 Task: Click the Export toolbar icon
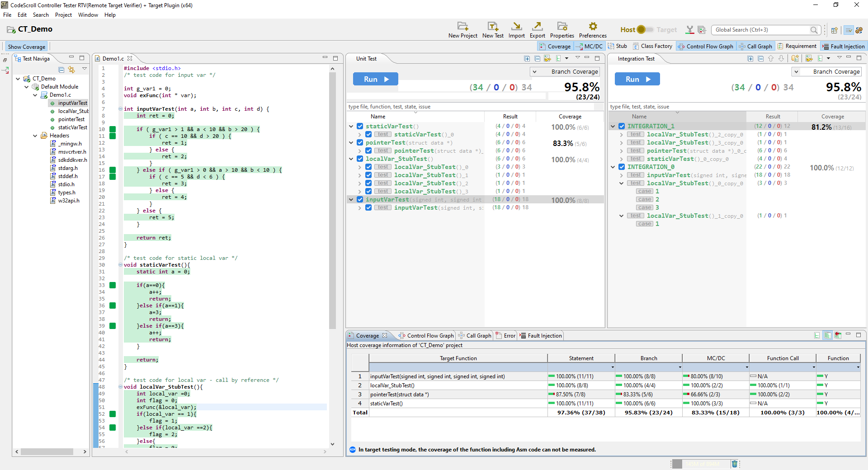(x=537, y=29)
